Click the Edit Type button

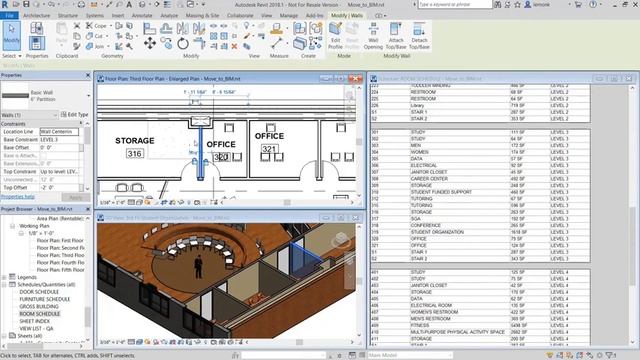point(74,115)
